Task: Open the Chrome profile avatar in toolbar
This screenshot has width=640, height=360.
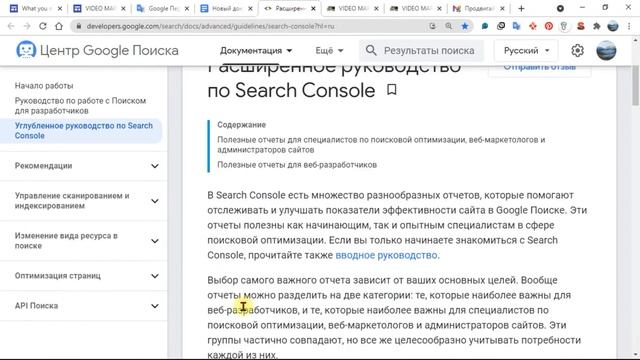Action: [613, 26]
